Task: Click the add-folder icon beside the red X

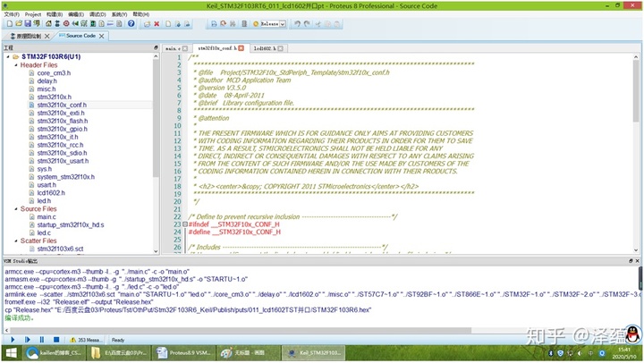Action: (147, 24)
